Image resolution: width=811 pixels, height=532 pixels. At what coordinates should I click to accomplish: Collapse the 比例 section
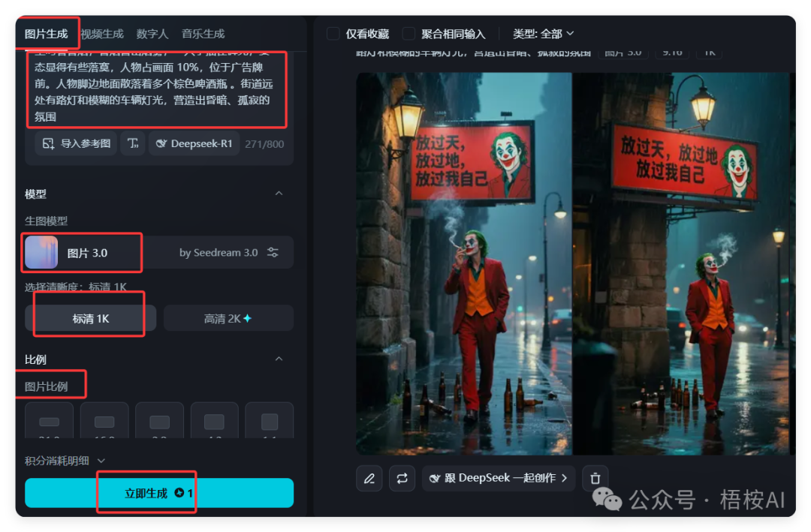coord(279,359)
